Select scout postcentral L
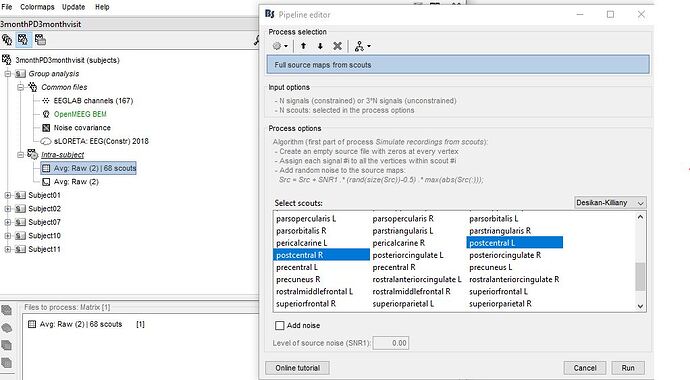The height and width of the screenshot is (380, 690). point(514,243)
